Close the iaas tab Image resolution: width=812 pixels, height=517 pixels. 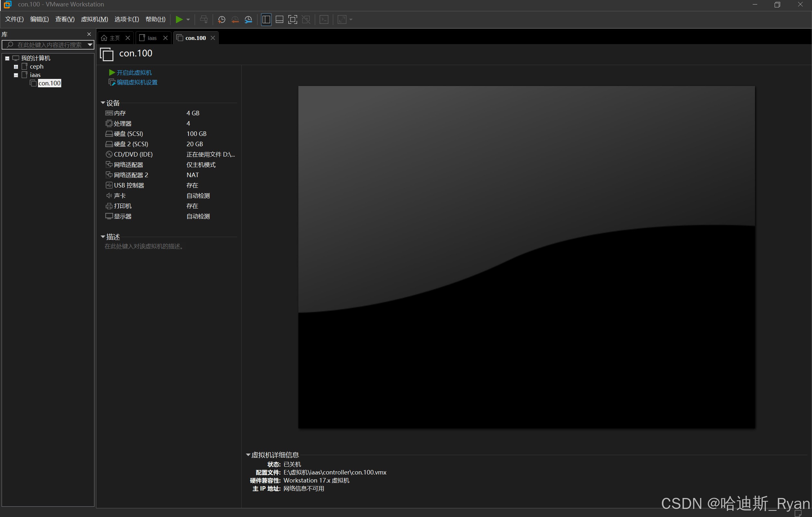[166, 38]
